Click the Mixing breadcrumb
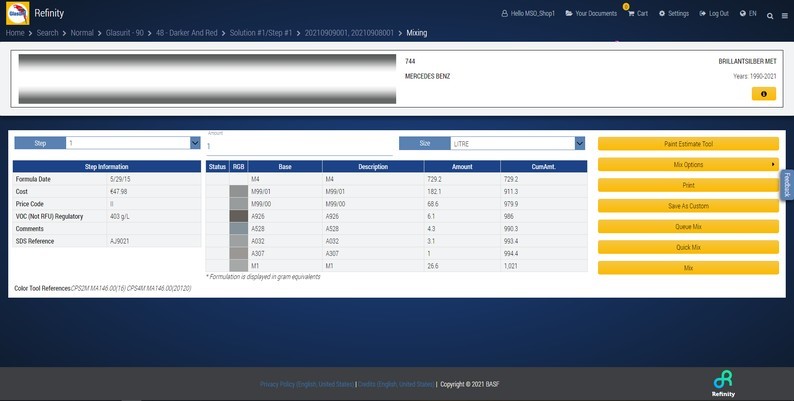 coord(417,33)
